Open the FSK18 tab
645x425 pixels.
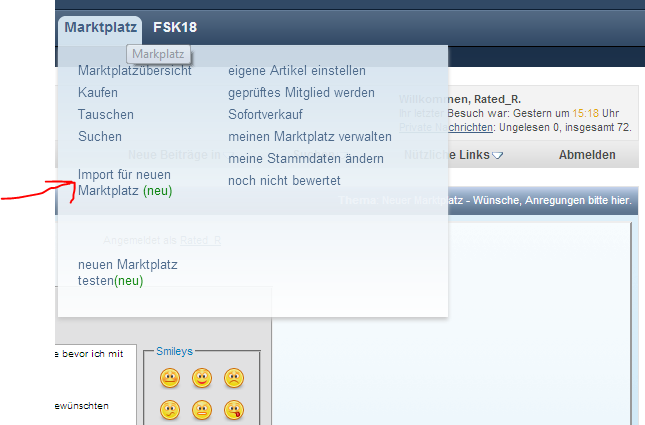click(x=175, y=27)
